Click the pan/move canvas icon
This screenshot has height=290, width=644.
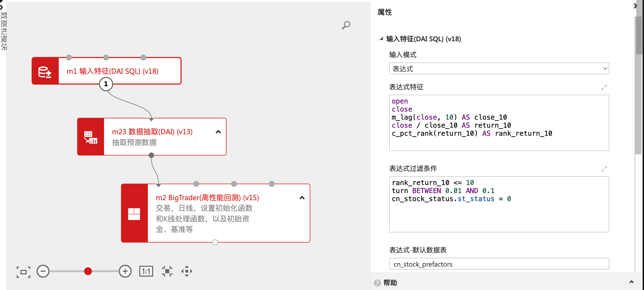(x=187, y=271)
